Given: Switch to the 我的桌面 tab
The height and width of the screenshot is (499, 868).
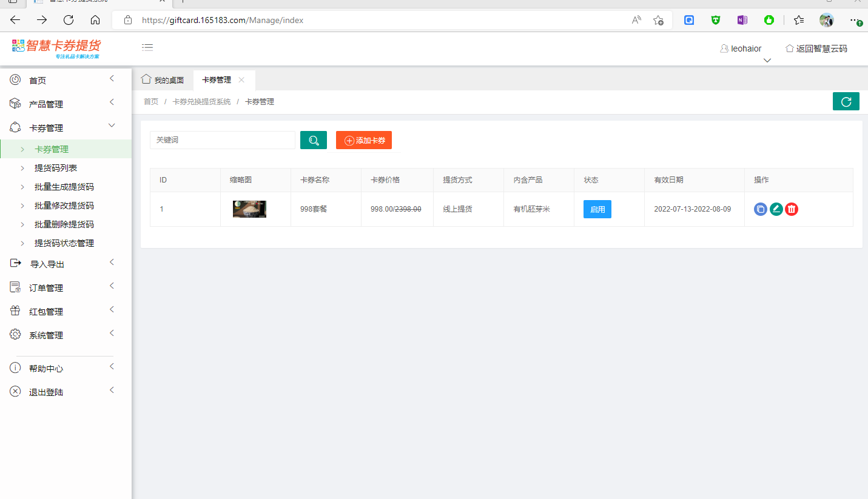Looking at the screenshot, I should tap(163, 80).
